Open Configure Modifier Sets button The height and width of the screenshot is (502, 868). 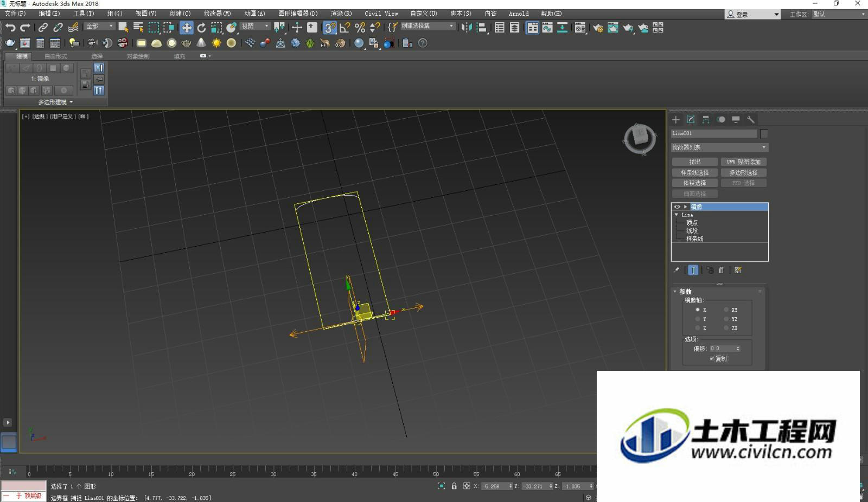pos(738,270)
